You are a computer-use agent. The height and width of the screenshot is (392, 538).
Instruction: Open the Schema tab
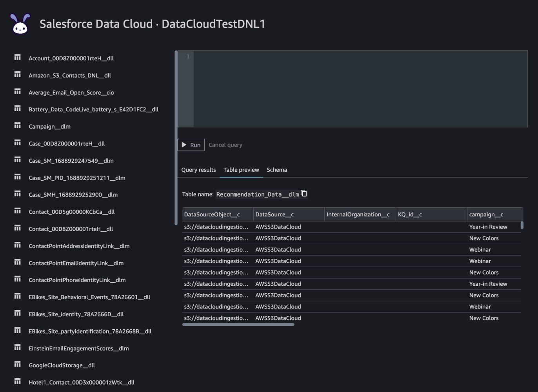click(277, 170)
